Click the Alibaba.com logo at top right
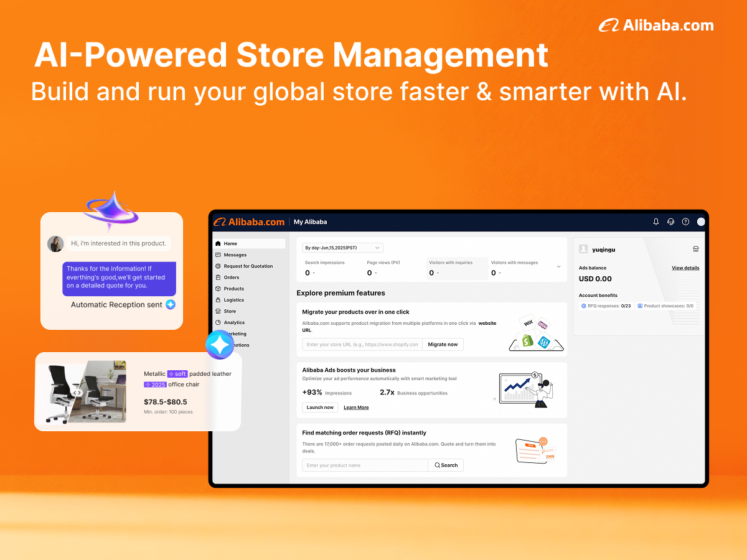747x560 pixels. tap(656, 26)
